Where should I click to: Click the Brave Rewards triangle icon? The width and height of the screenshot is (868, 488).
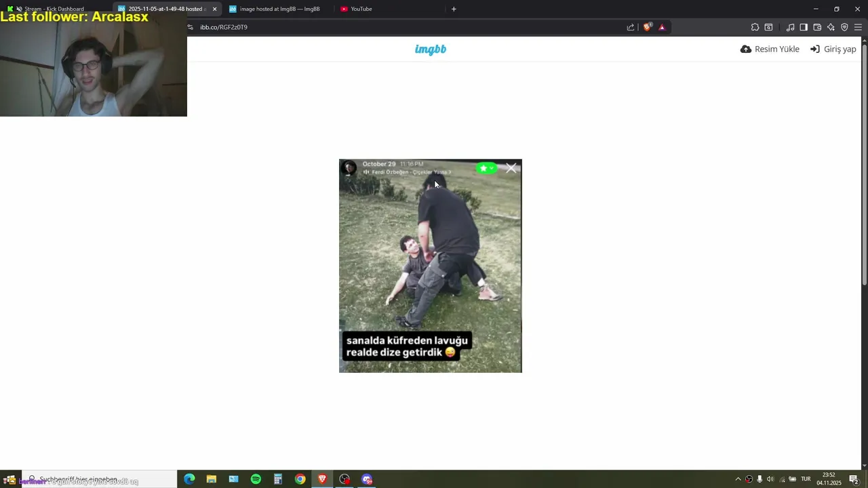(x=662, y=27)
